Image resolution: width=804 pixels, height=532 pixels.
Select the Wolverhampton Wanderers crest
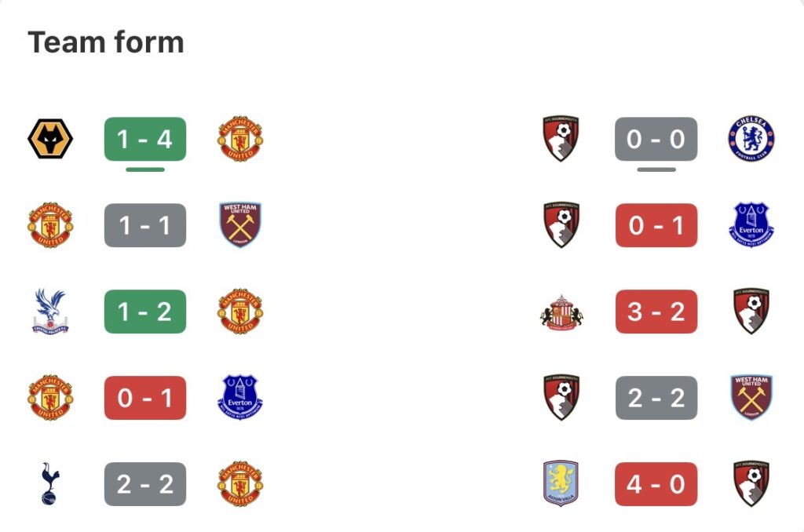pyautogui.click(x=49, y=140)
